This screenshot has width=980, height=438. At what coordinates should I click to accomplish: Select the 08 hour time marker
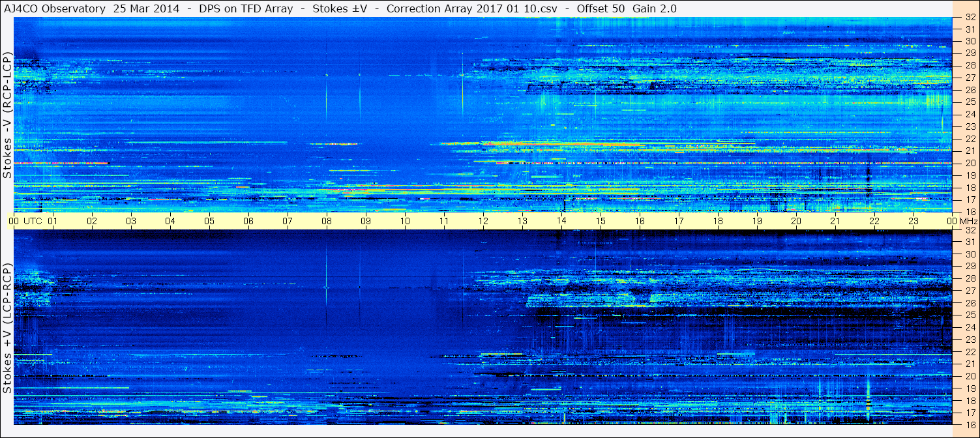point(327,221)
